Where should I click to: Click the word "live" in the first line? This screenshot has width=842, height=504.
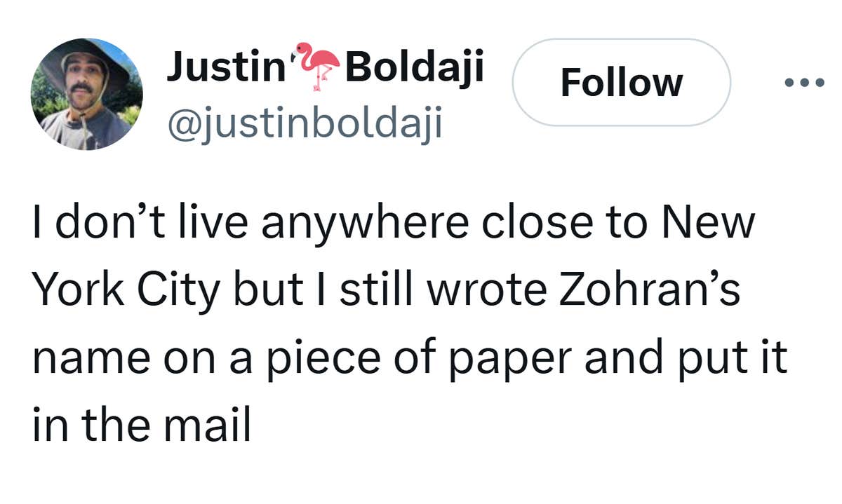[x=218, y=222]
